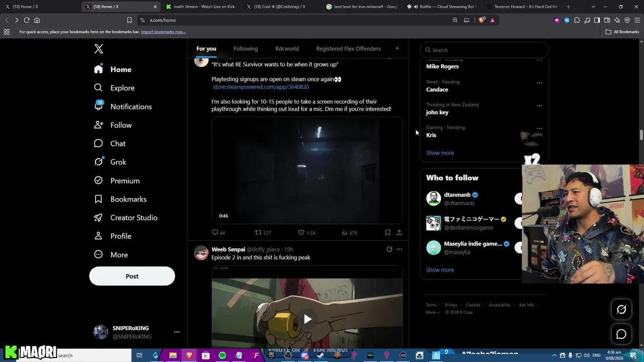This screenshot has width=644, height=362.
Task: Expand the footer More links menu
Action: [x=432, y=312]
